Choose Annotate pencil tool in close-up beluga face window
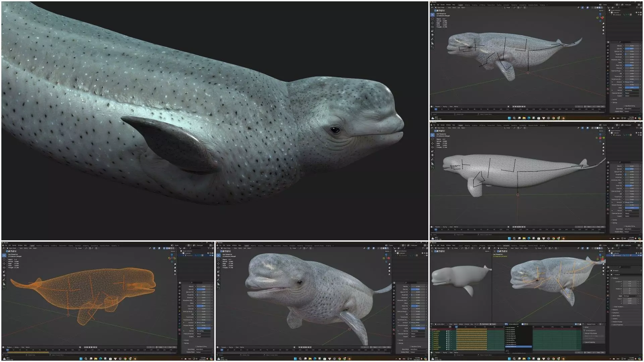644x362 pixels. [218, 280]
